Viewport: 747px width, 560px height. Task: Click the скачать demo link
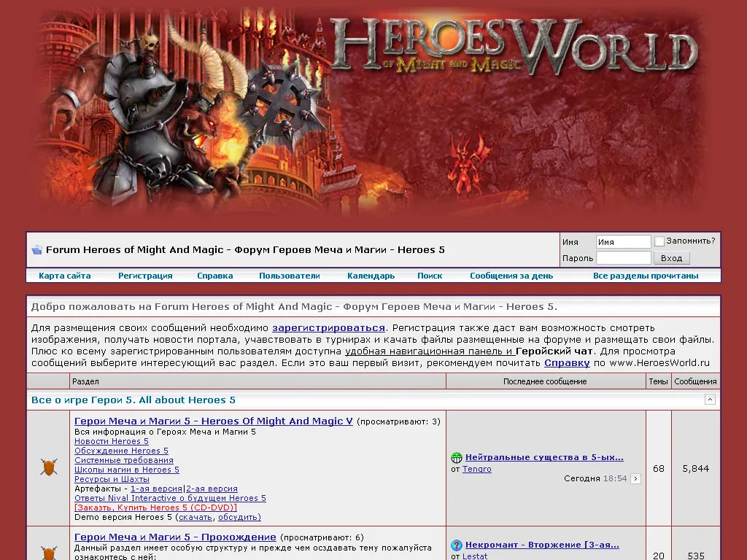click(x=196, y=518)
